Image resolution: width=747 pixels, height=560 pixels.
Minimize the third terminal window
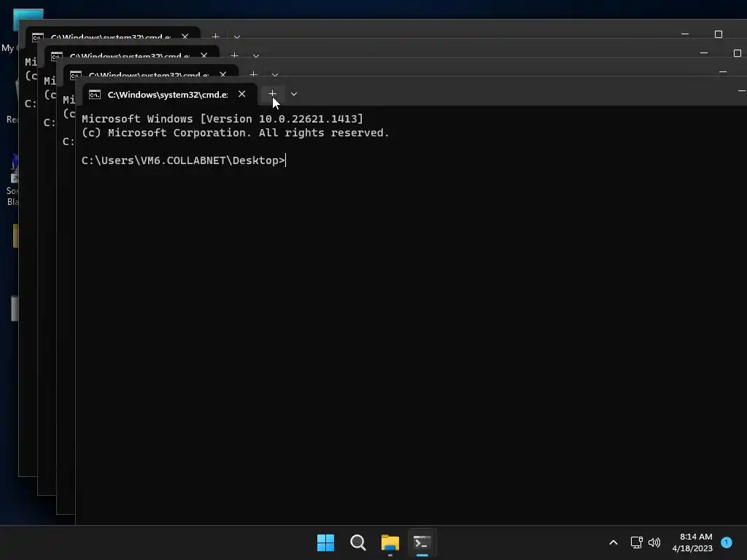(704, 52)
